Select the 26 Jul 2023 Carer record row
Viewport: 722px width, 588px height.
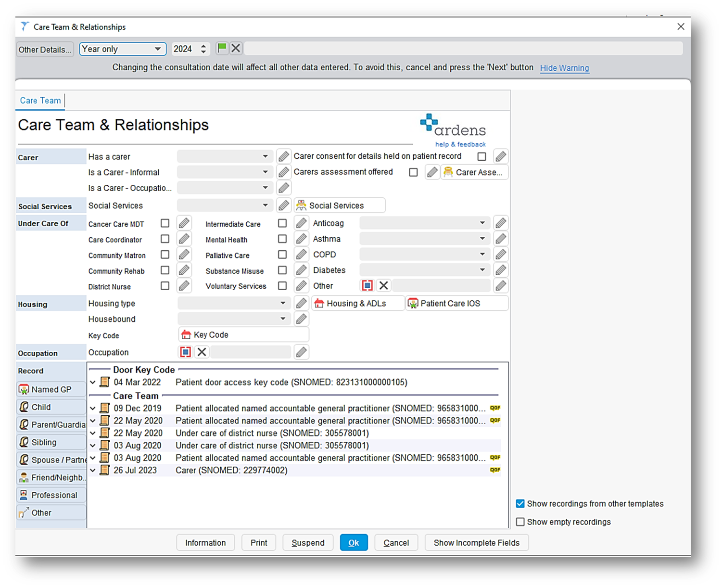pos(295,471)
